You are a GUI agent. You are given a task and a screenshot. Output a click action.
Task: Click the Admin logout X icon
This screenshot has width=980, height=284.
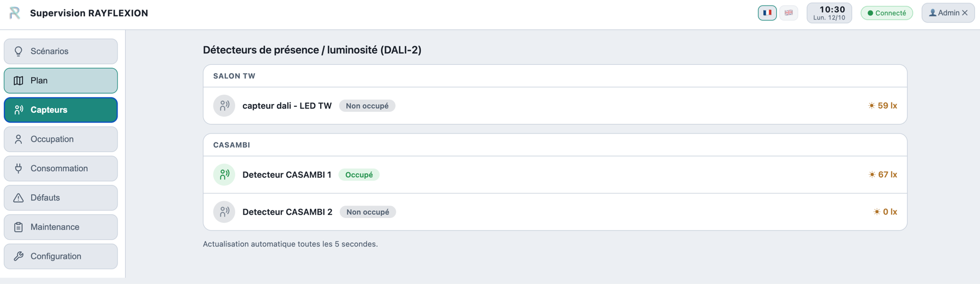coord(965,13)
